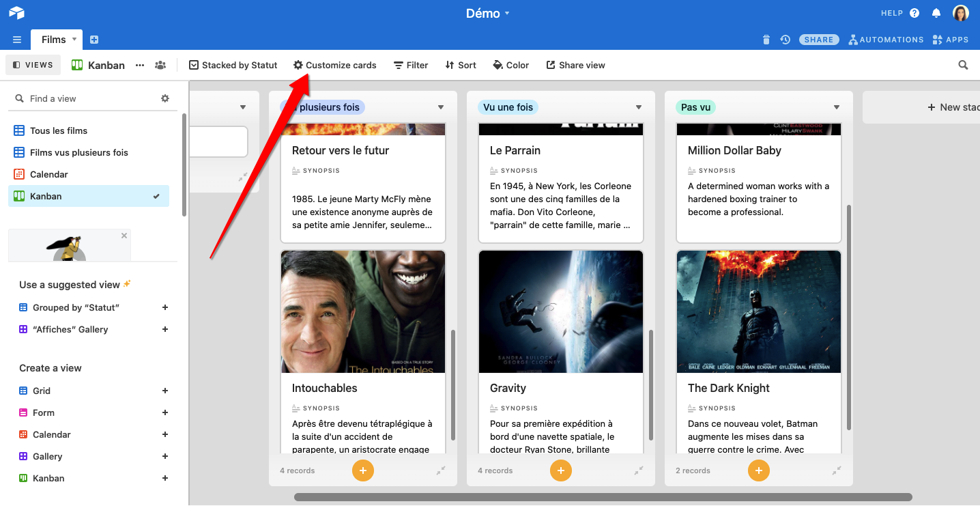Open the Filter menu
This screenshot has height=506, width=980.
tap(411, 65)
